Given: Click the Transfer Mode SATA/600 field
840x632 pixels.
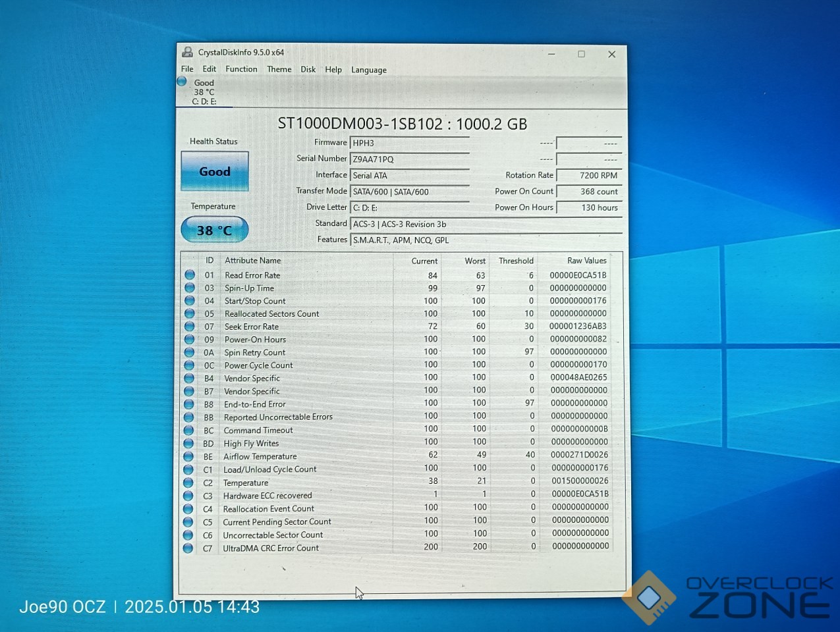Looking at the screenshot, I should click(409, 192).
